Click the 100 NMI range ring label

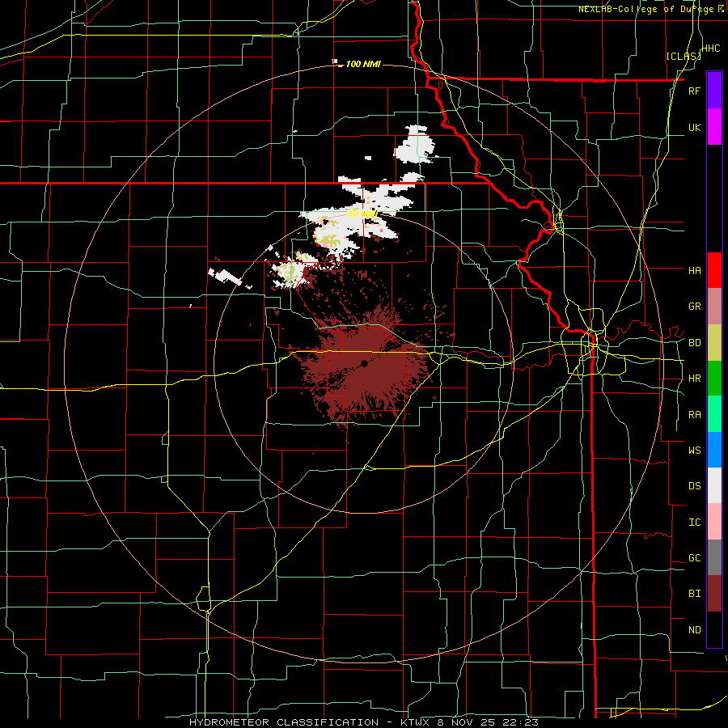(x=363, y=64)
